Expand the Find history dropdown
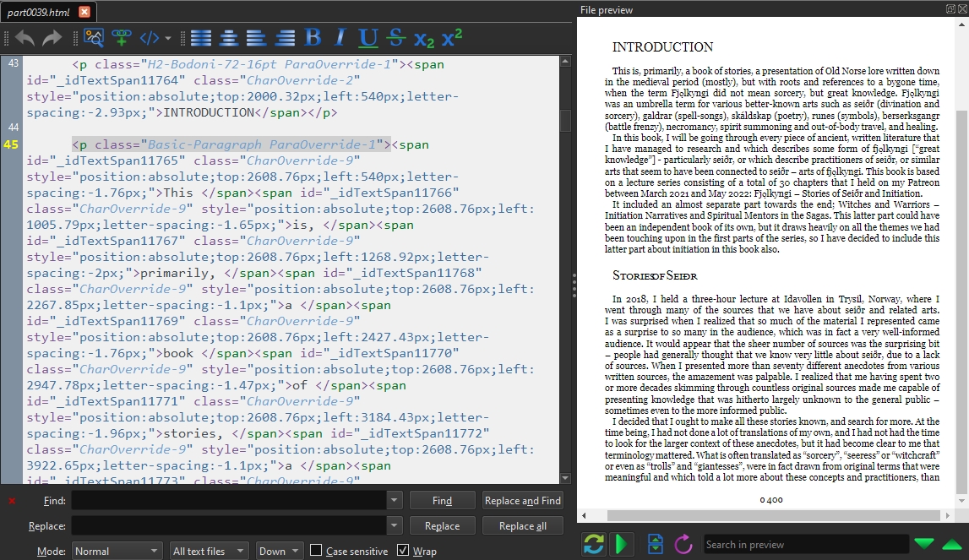This screenshot has height=560, width=969. [395, 501]
